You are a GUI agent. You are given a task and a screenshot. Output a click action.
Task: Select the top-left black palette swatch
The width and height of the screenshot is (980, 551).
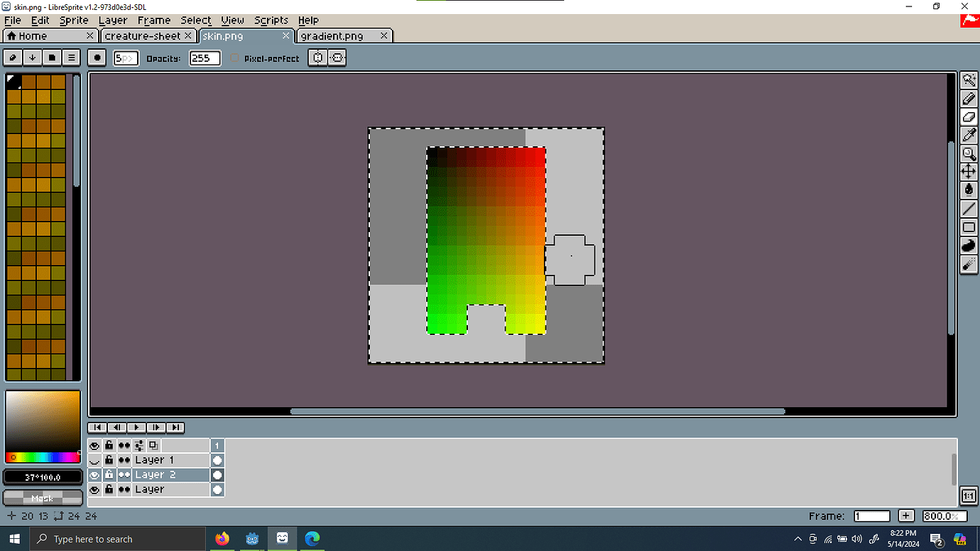(13, 82)
